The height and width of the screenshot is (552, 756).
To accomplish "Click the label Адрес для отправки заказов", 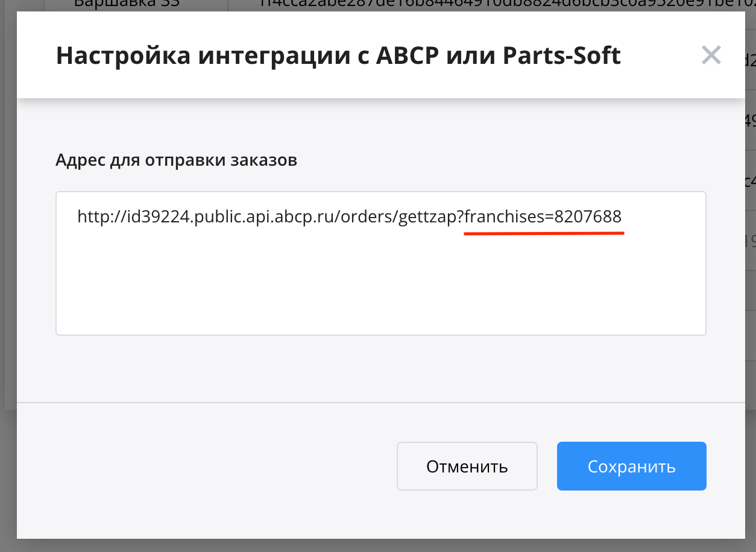I will point(176,160).
